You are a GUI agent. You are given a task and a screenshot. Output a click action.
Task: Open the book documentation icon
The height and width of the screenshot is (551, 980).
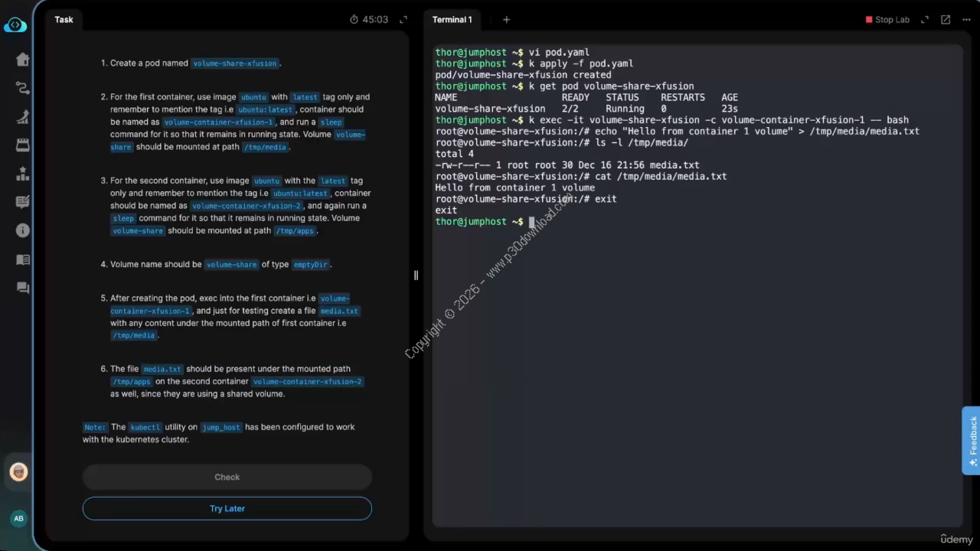point(22,259)
